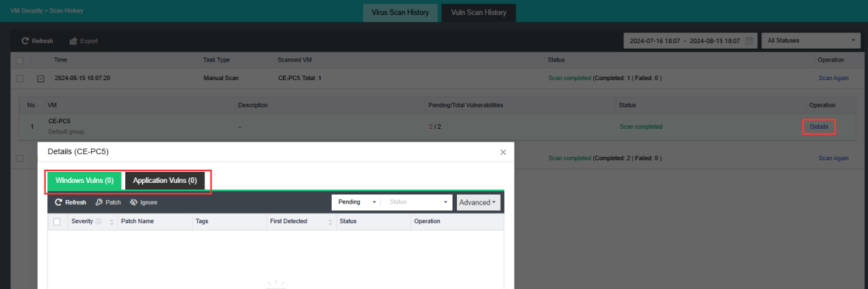Click the Export icon button

(83, 41)
